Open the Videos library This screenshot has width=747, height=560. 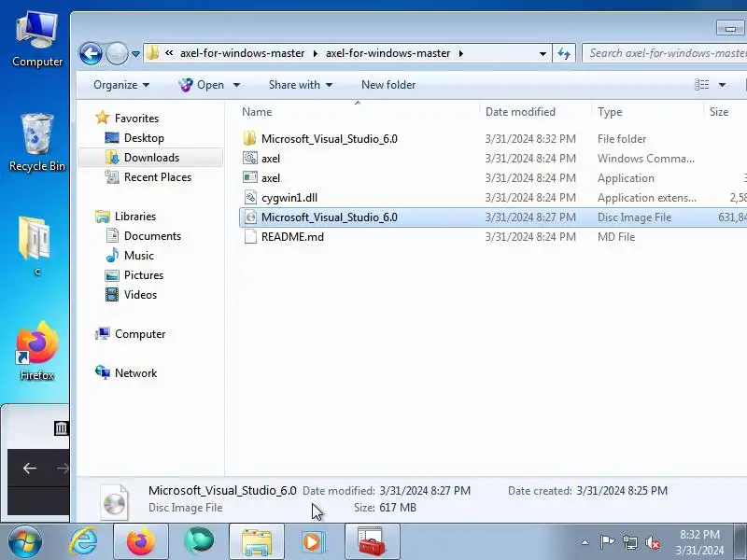click(x=140, y=295)
